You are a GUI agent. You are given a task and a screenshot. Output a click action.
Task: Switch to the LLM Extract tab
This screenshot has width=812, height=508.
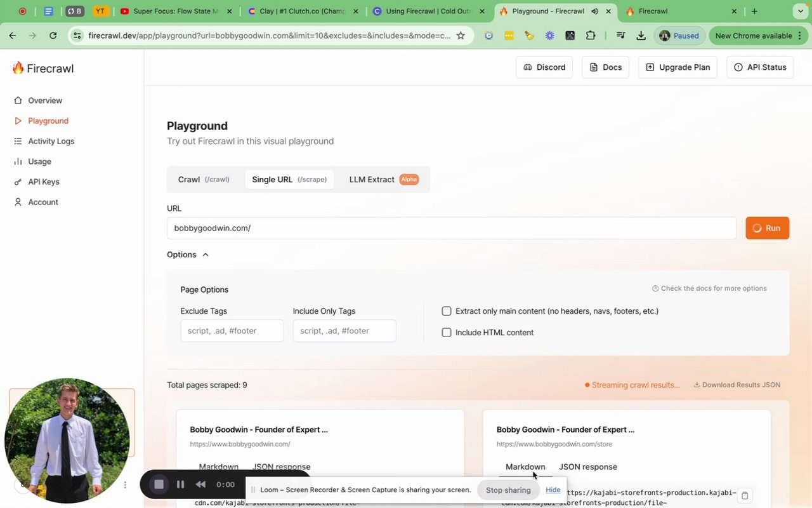(x=384, y=180)
